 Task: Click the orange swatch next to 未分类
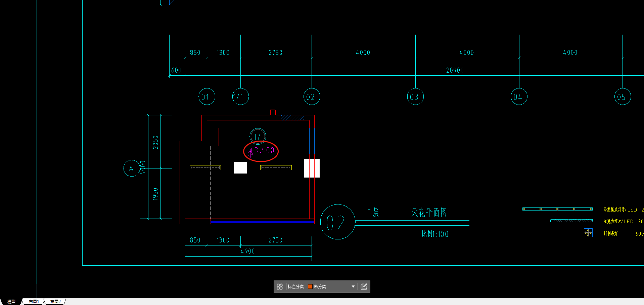tap(310, 287)
